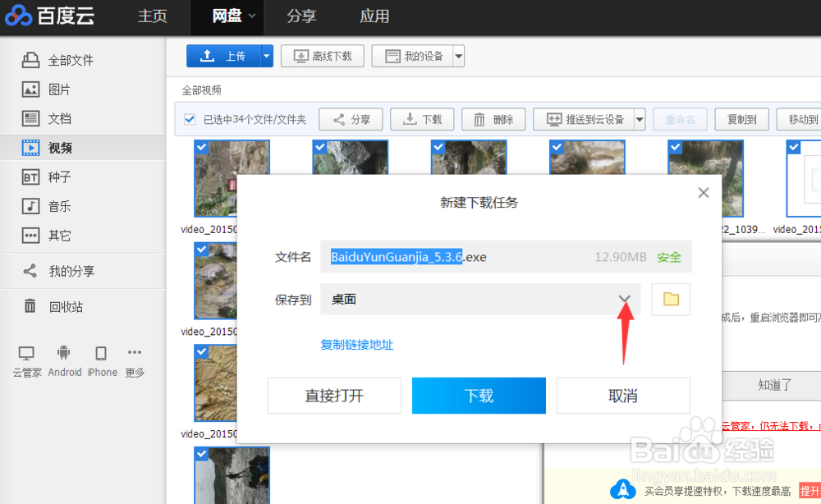Click the 下载 download toolbar button
821x504 pixels.
coord(422,119)
